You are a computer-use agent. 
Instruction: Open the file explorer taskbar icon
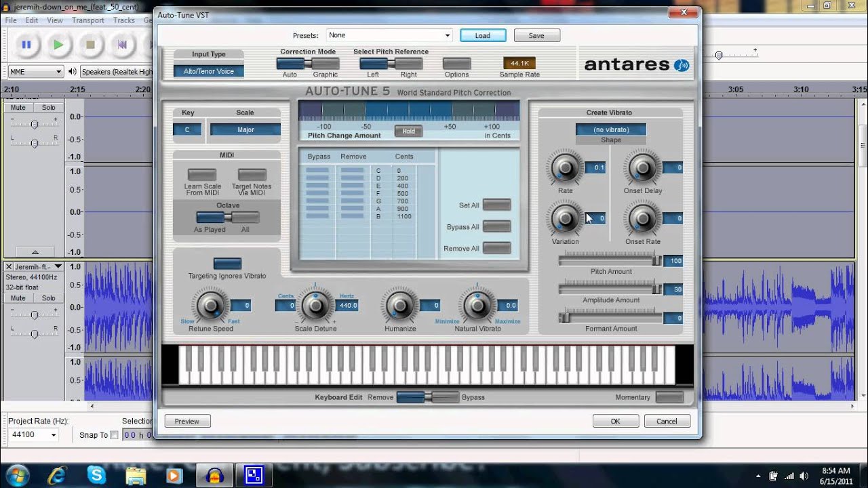point(136,474)
